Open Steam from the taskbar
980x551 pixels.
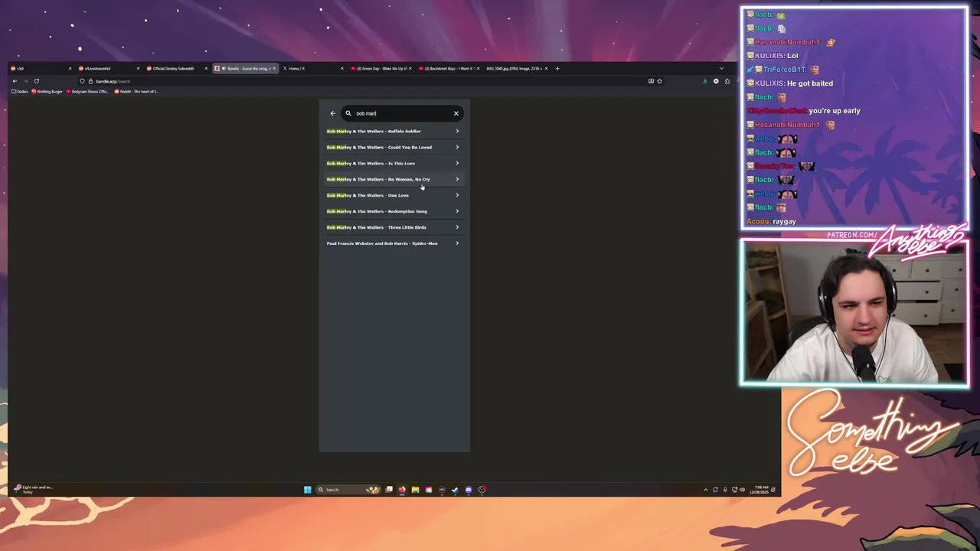(x=455, y=490)
